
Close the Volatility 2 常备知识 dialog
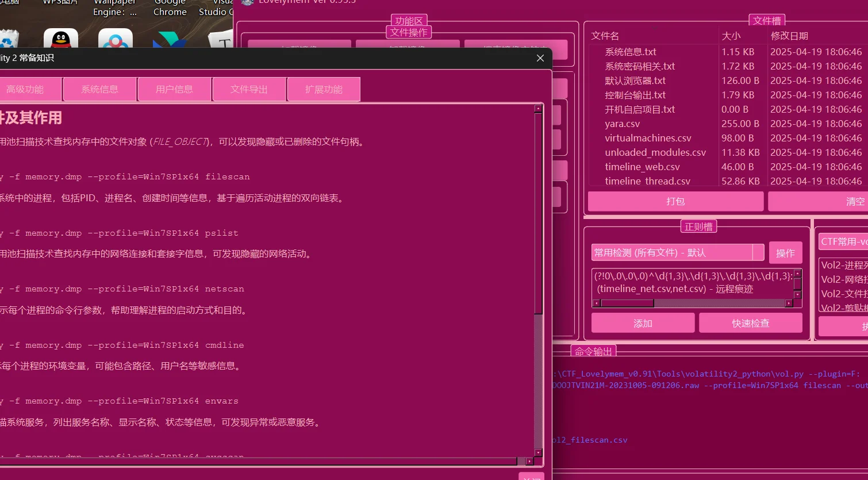540,58
